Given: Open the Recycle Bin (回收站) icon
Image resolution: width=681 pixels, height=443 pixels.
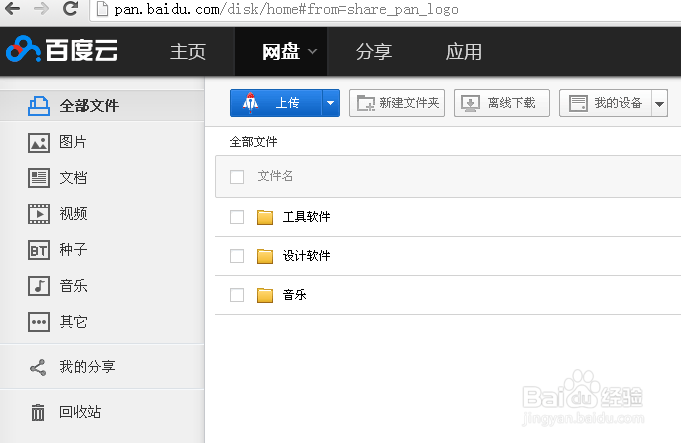Looking at the screenshot, I should pos(39,412).
